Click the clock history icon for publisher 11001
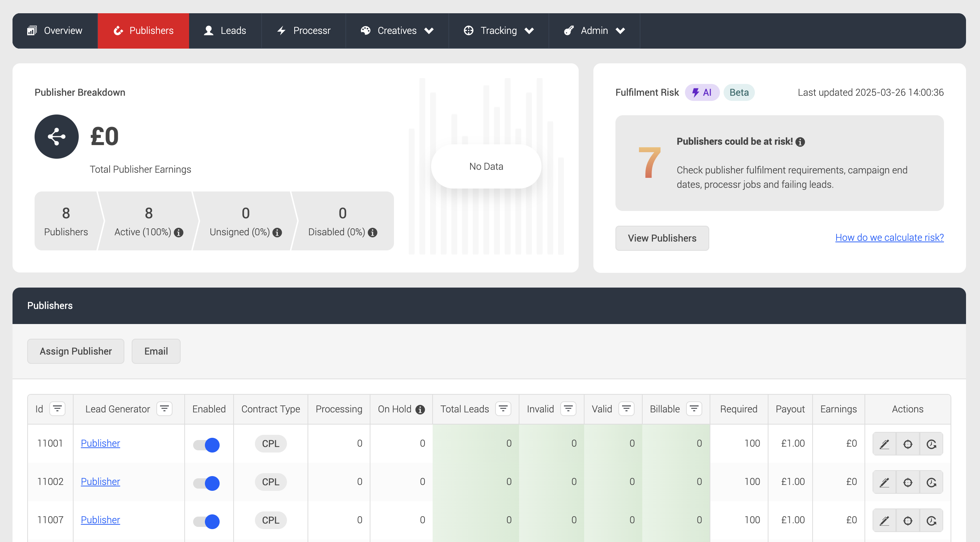980x542 pixels. pyautogui.click(x=931, y=444)
